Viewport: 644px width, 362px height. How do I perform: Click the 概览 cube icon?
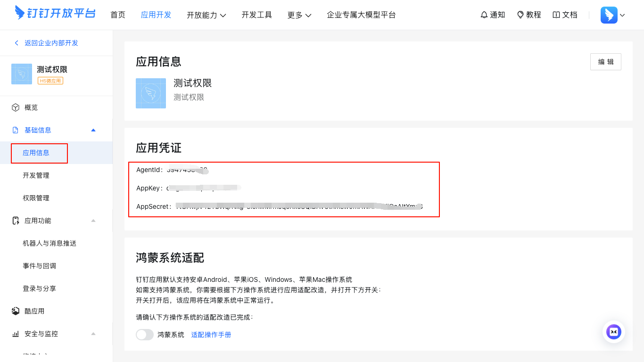point(16,107)
